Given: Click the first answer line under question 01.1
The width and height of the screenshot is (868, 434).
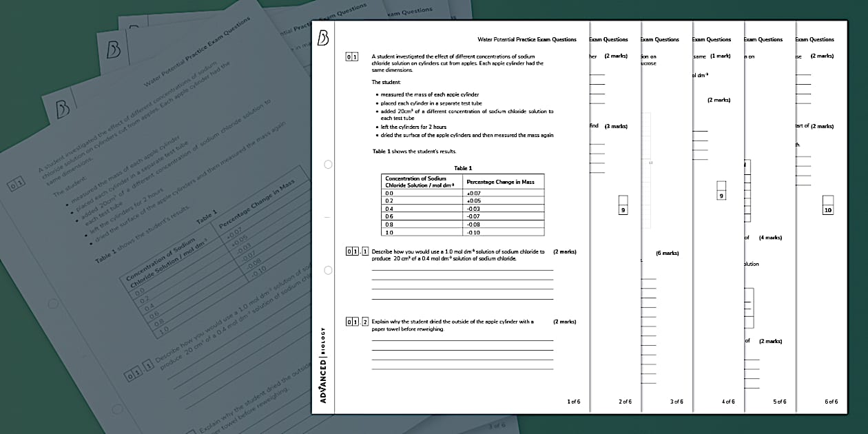Looking at the screenshot, I should 462,270.
